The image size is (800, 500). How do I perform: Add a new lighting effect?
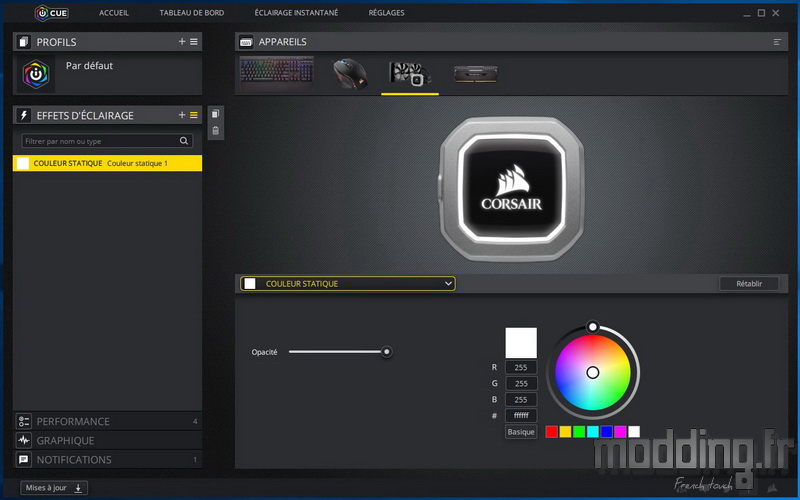pos(182,115)
